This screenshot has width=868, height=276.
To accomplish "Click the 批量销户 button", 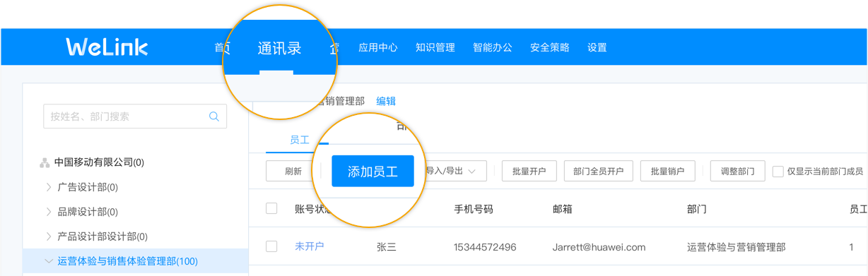I will 668,172.
